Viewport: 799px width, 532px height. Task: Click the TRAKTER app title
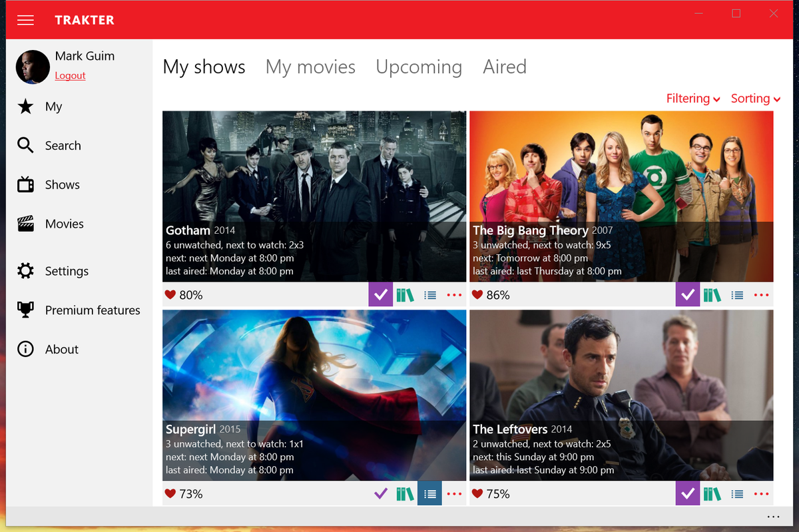click(x=85, y=20)
